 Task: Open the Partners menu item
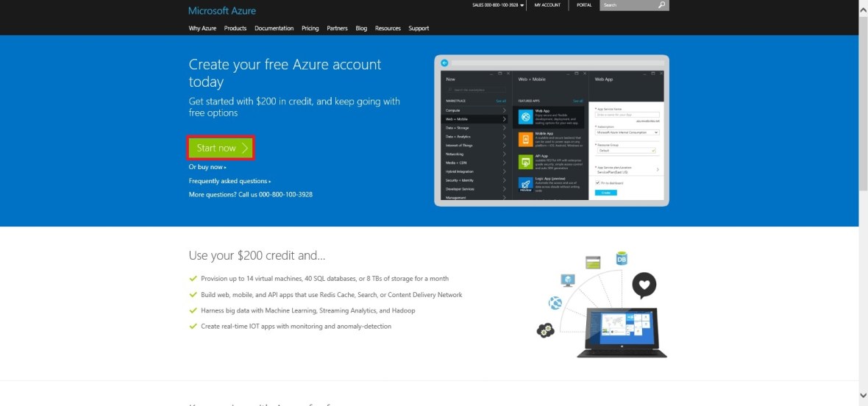click(337, 28)
